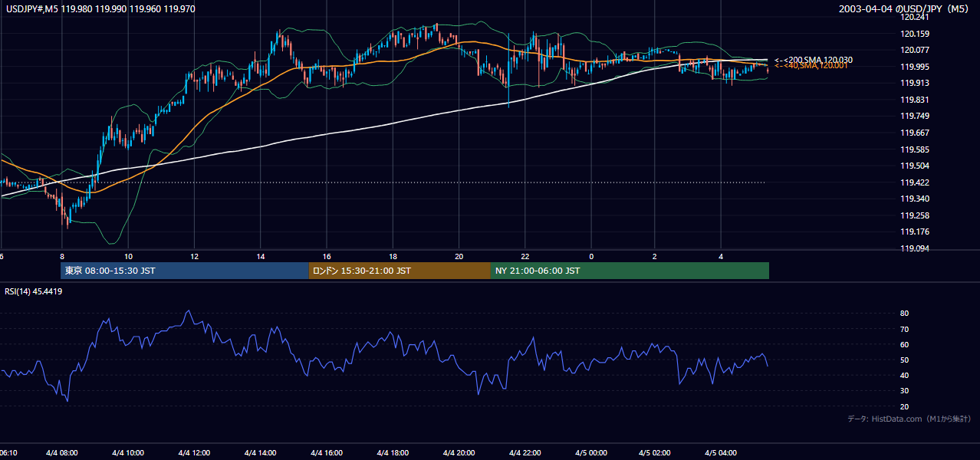Click the RSI 40 level label
Image resolution: width=980 pixels, height=460 pixels.
[905, 375]
